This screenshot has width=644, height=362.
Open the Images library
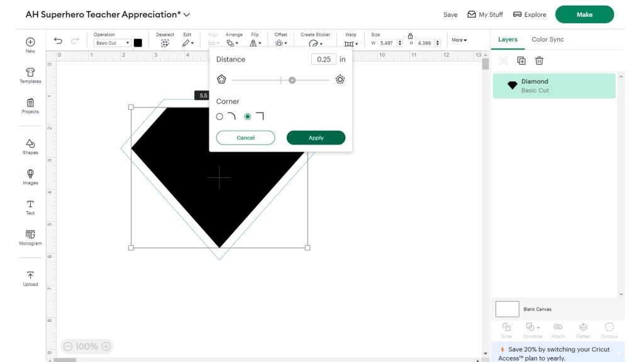point(30,177)
